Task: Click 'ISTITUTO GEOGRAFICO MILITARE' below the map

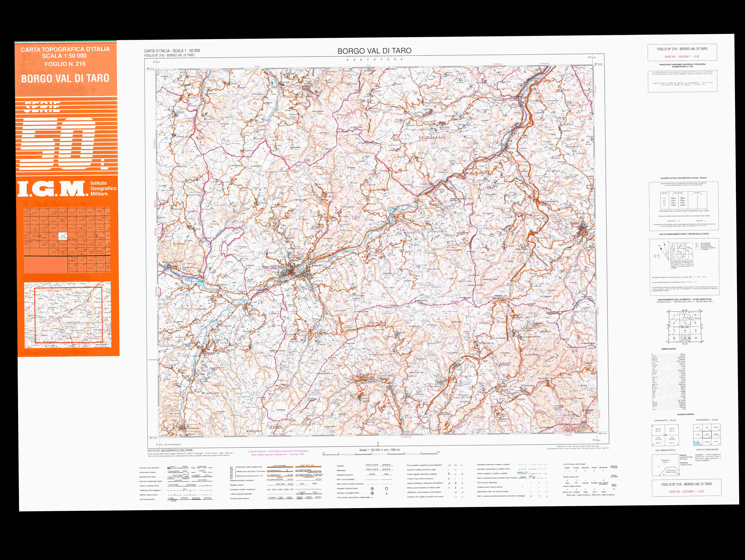Action: (x=170, y=451)
